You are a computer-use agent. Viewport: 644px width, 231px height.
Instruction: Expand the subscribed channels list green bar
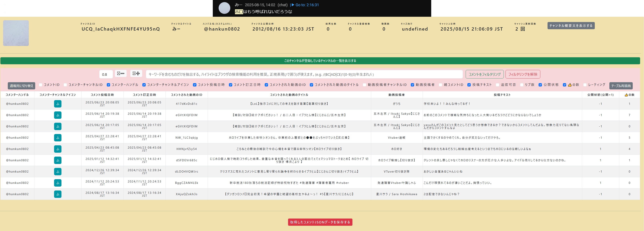320,61
